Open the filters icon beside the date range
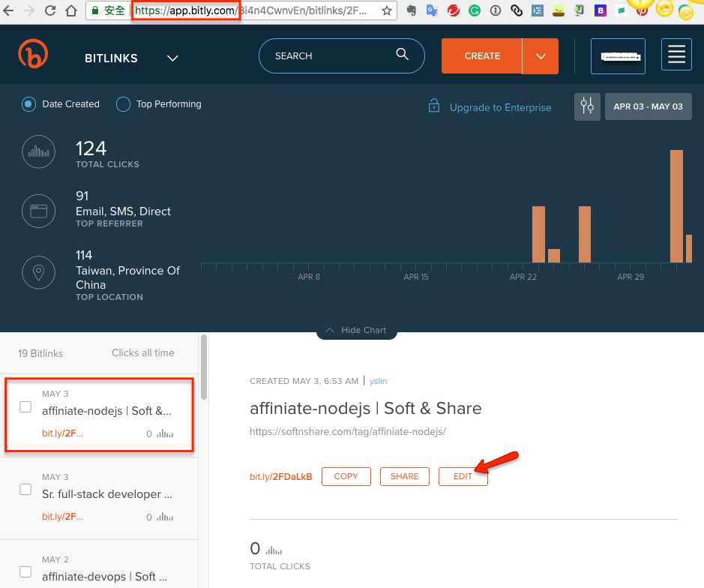This screenshot has height=588, width=704. (587, 106)
